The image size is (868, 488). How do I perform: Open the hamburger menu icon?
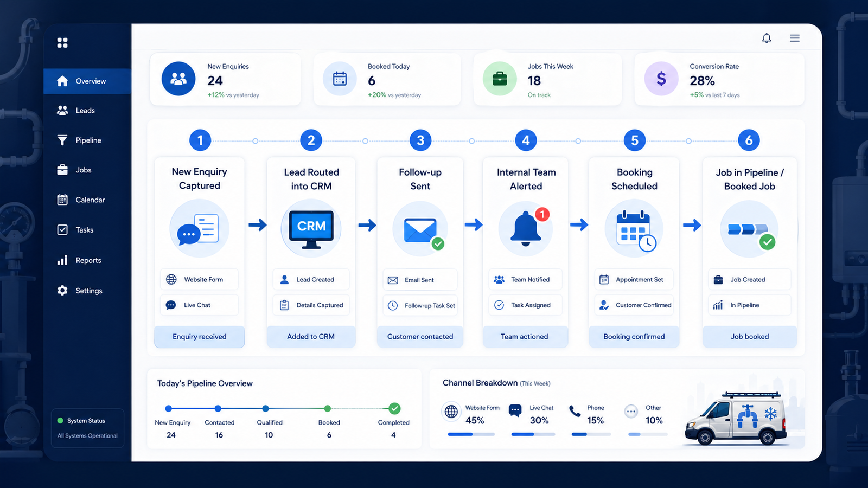click(x=795, y=38)
